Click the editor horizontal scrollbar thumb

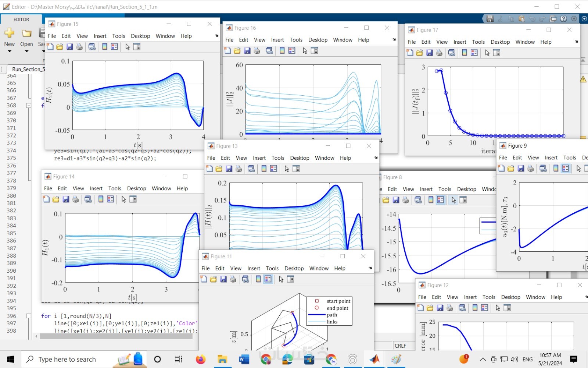(x=116, y=336)
